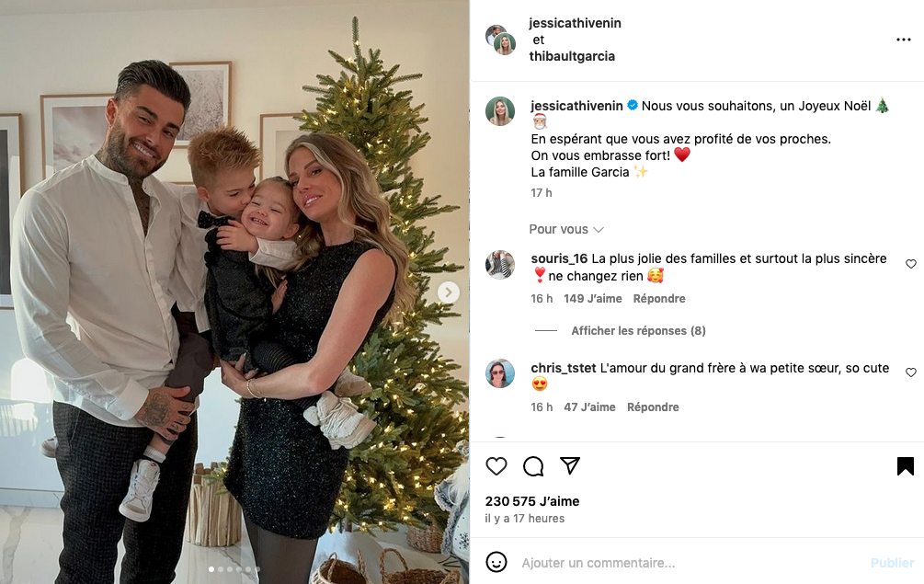The width and height of the screenshot is (924, 584).
Task: Open comments via speech bubble icon
Action: [533, 466]
